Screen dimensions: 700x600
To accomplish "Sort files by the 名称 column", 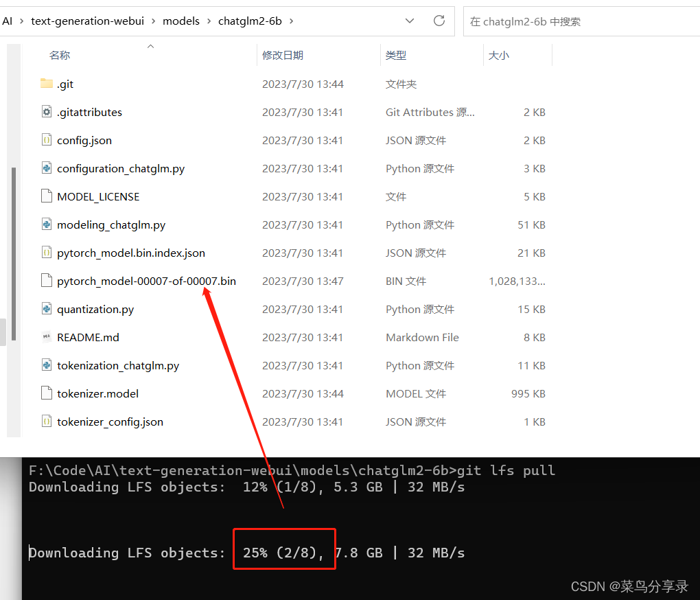I will click(x=60, y=55).
